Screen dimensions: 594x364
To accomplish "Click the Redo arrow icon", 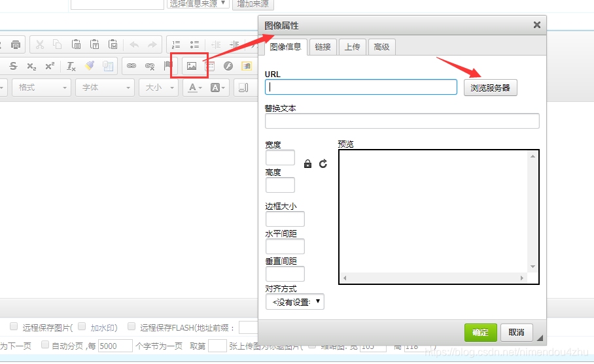I will point(152,45).
